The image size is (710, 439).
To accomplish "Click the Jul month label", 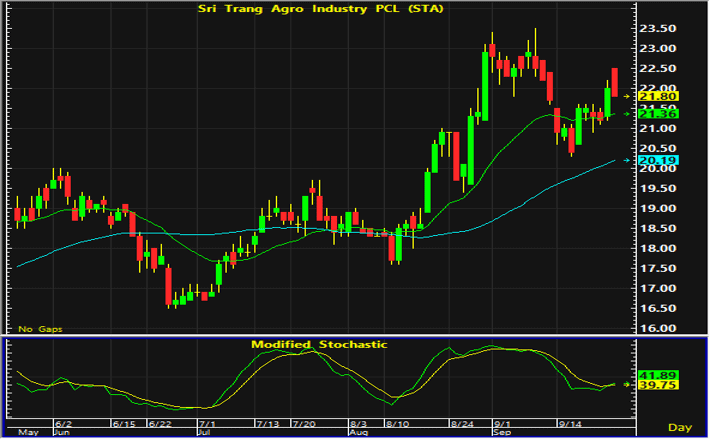I will pos(204,433).
